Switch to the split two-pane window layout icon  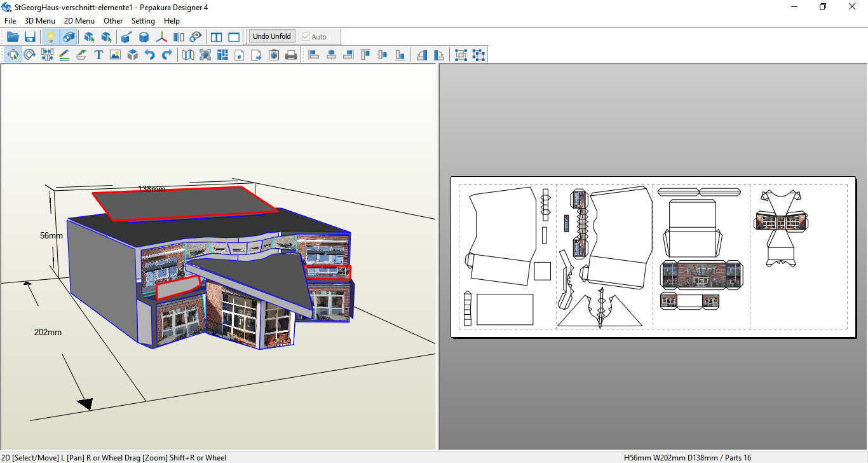tap(217, 37)
